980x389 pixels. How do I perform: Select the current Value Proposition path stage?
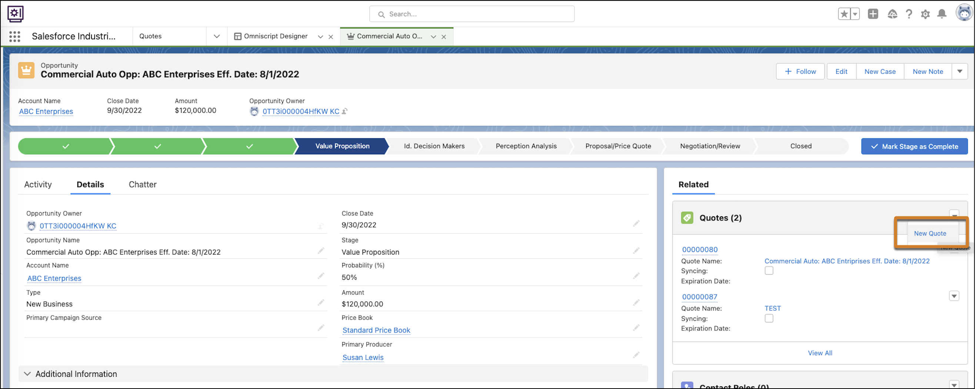[x=342, y=146]
